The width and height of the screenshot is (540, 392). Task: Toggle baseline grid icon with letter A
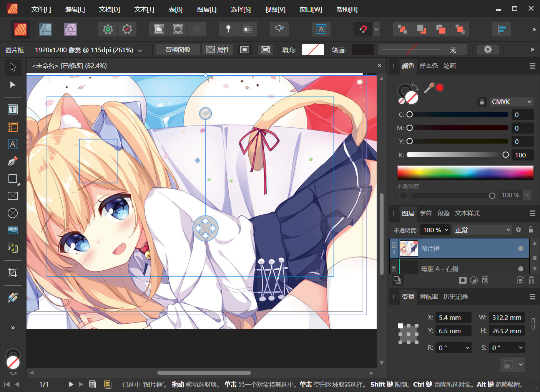(321, 29)
